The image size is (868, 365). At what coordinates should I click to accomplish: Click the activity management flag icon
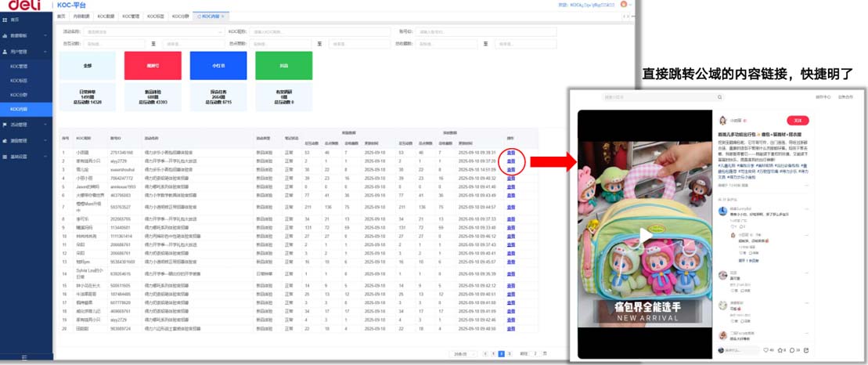(x=5, y=124)
